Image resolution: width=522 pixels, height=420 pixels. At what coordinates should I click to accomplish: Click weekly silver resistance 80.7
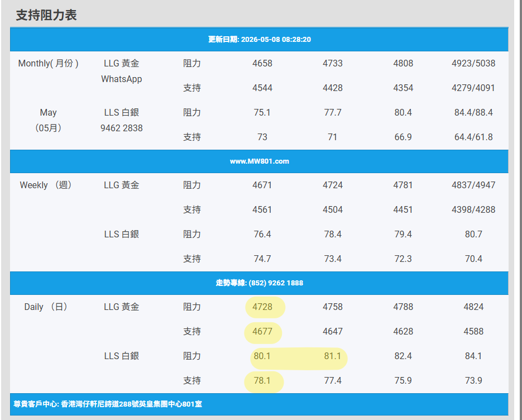pyautogui.click(x=473, y=235)
